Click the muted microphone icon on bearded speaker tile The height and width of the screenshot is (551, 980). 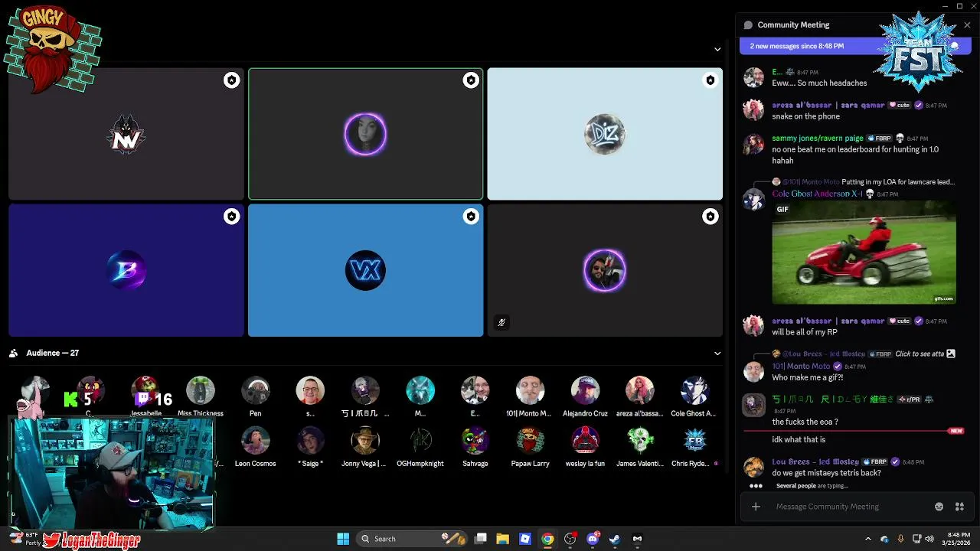[501, 322]
